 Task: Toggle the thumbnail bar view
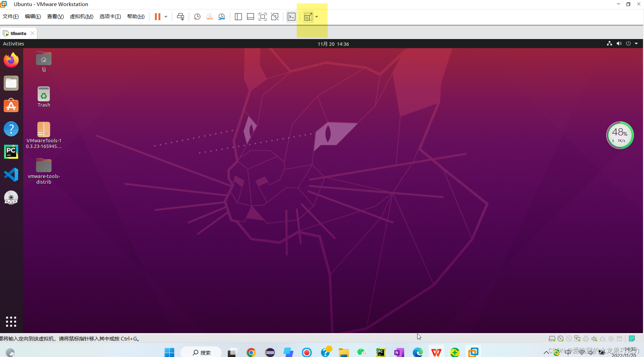click(250, 17)
